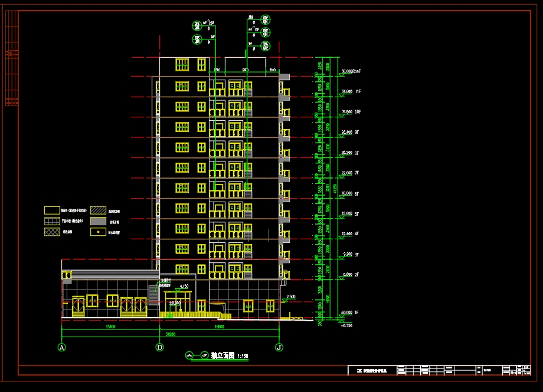543x392 pixels.
Task: Click the 18800 horizontal dimension text
Action: tap(219, 326)
